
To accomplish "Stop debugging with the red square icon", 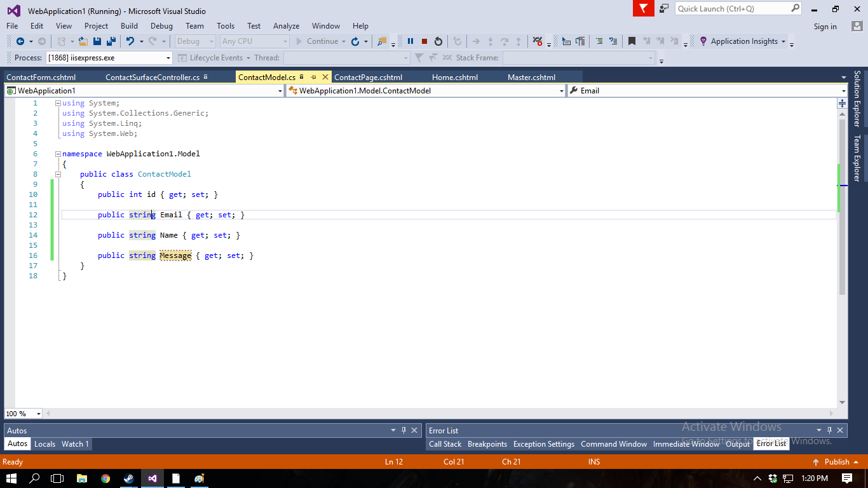I will [424, 41].
